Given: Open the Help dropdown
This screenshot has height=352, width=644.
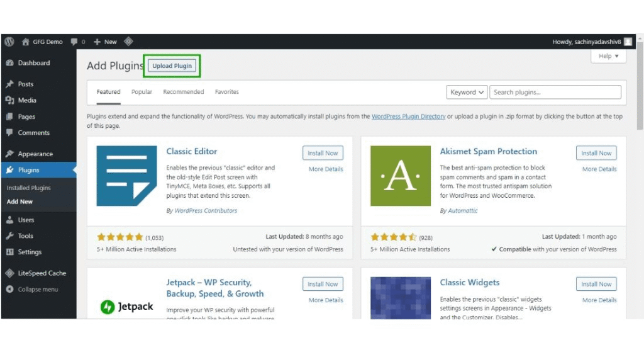Looking at the screenshot, I should pos(608,56).
